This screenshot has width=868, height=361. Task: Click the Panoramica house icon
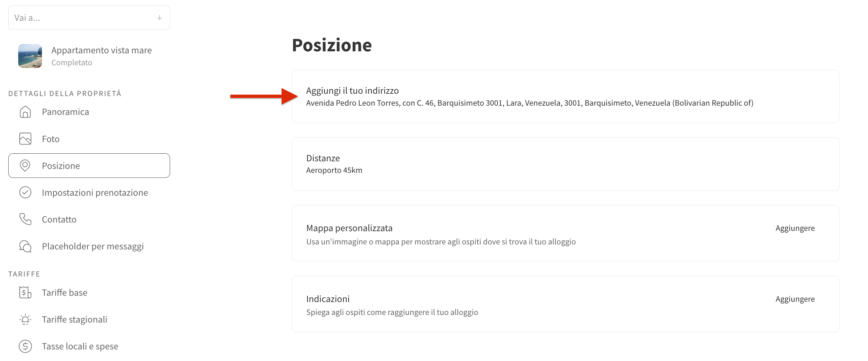pyautogui.click(x=25, y=112)
